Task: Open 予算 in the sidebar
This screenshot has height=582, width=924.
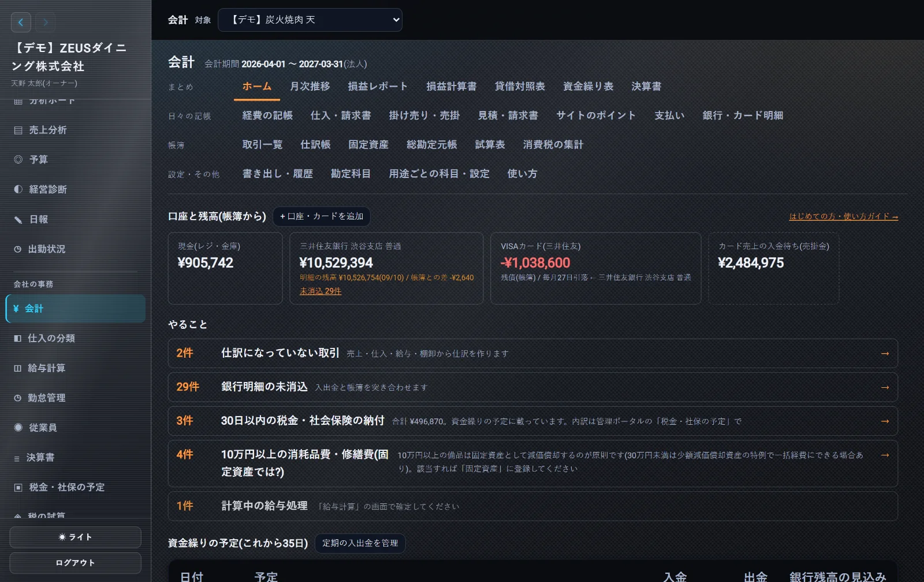Action: point(75,160)
